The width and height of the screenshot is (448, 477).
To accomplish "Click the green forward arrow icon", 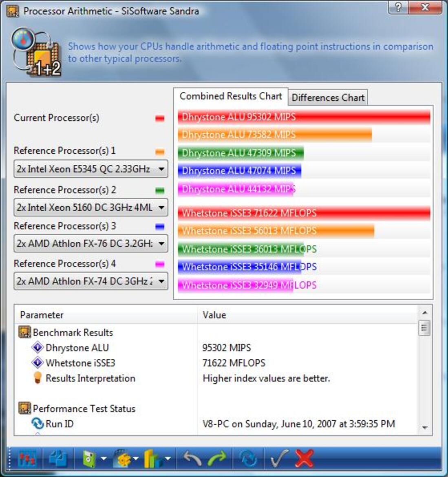I will tap(217, 458).
